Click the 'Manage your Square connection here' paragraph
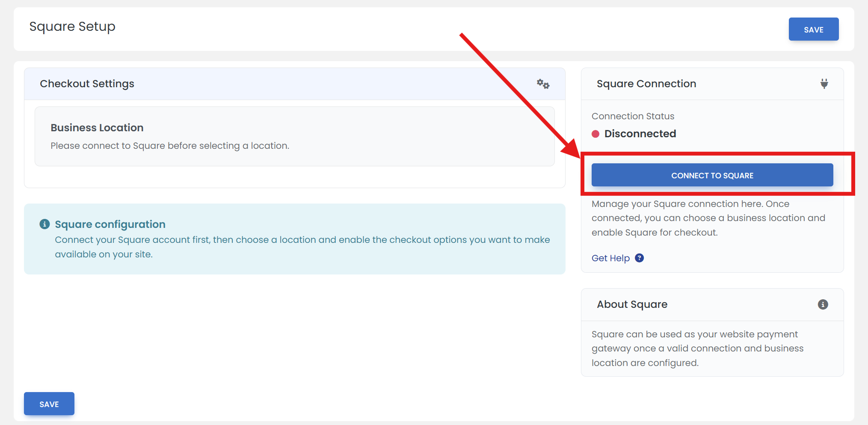Screen dimensions: 868x425 pyautogui.click(x=708, y=218)
